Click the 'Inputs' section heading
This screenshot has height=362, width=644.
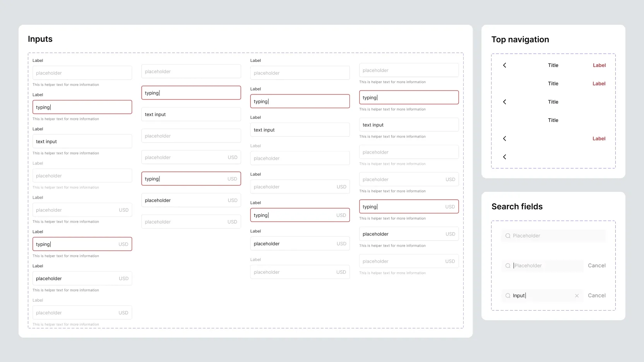[40, 39]
